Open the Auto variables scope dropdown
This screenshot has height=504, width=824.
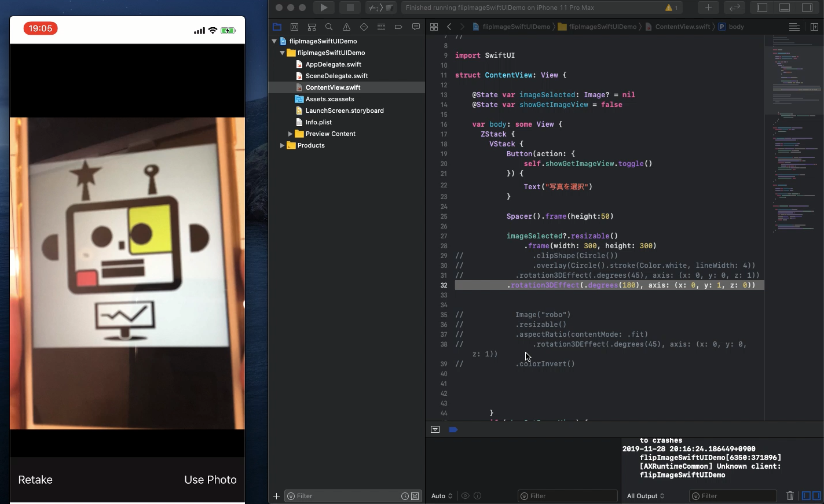pos(442,496)
